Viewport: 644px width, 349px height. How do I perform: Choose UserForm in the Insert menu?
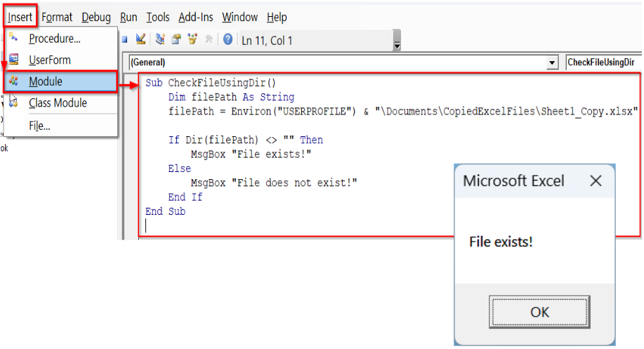pos(49,60)
